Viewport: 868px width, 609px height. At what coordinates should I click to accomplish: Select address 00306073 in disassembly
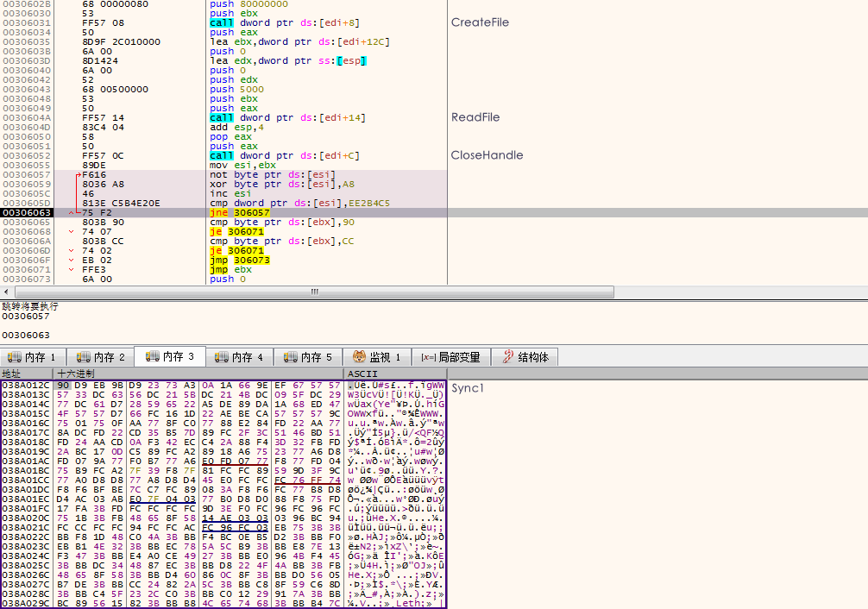[x=27, y=279]
